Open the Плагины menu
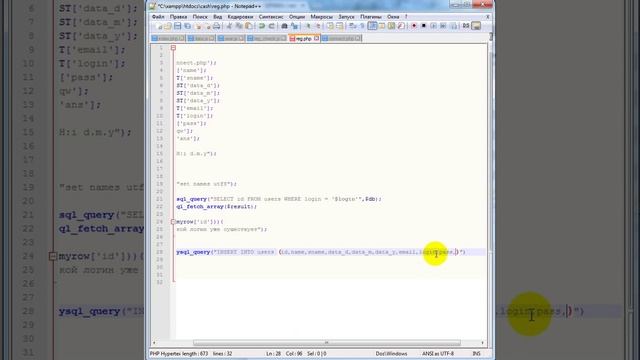The width and height of the screenshot is (640, 360). click(371, 17)
